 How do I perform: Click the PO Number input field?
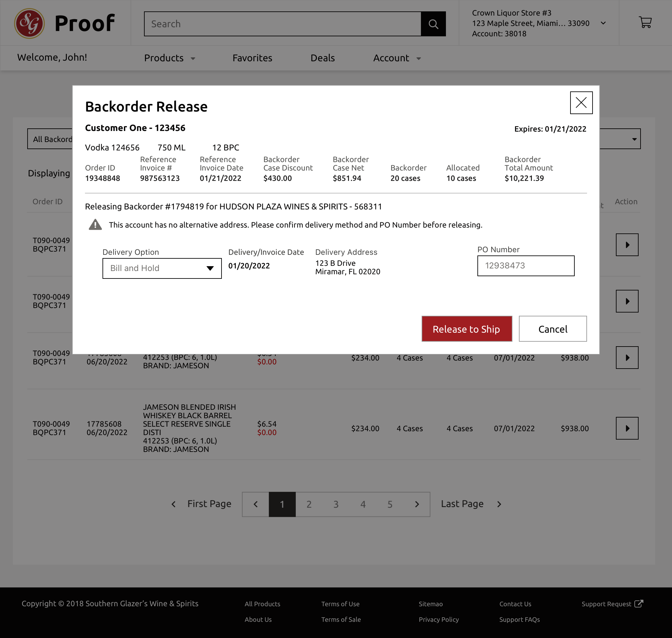pos(525,266)
